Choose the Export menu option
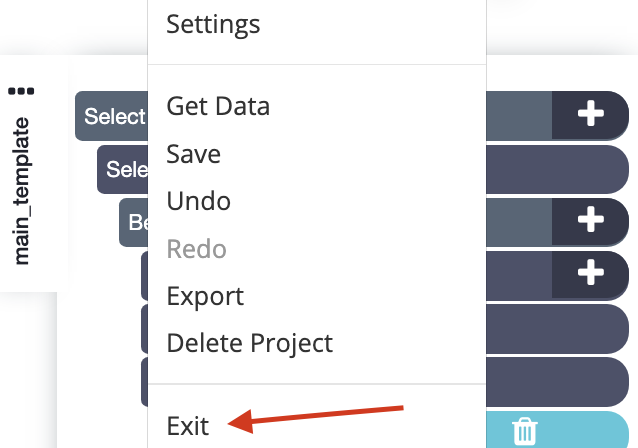 pyautogui.click(x=205, y=296)
